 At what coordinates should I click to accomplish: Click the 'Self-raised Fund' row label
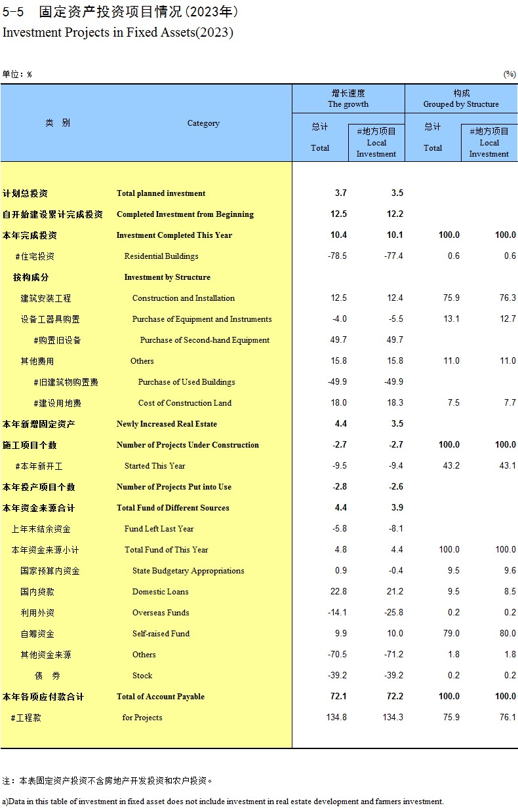coord(161,634)
